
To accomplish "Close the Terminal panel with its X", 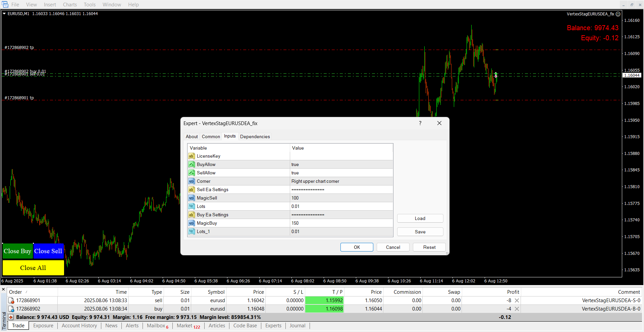I will click(3, 289).
